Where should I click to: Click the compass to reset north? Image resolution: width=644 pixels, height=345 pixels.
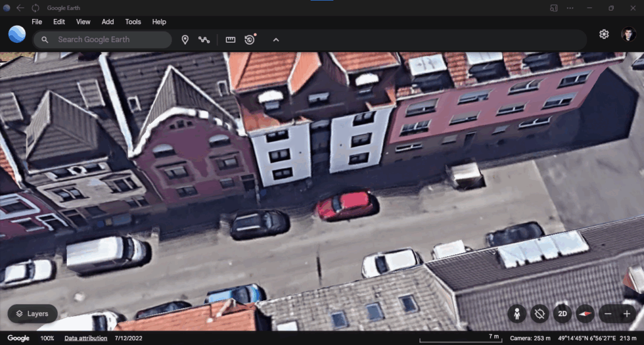(586, 314)
